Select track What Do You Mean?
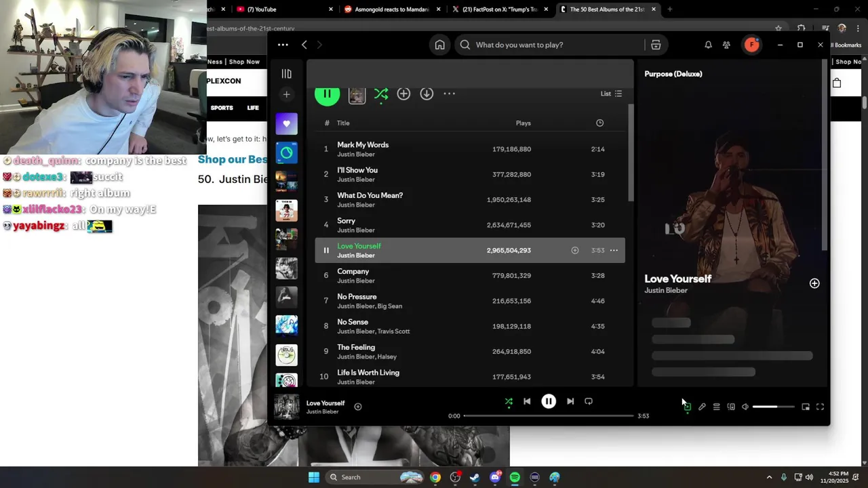 (470, 199)
